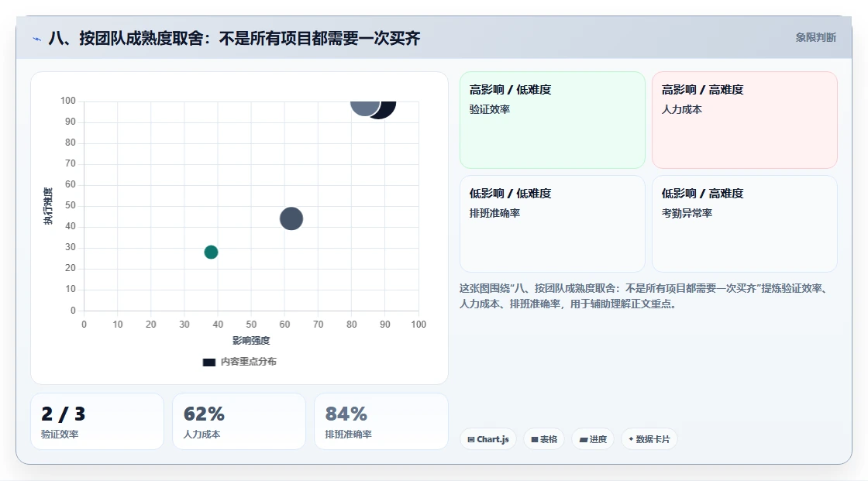This screenshot has width=868, height=481.
Task: Click the 数据卡片 tag chip
Action: point(649,439)
